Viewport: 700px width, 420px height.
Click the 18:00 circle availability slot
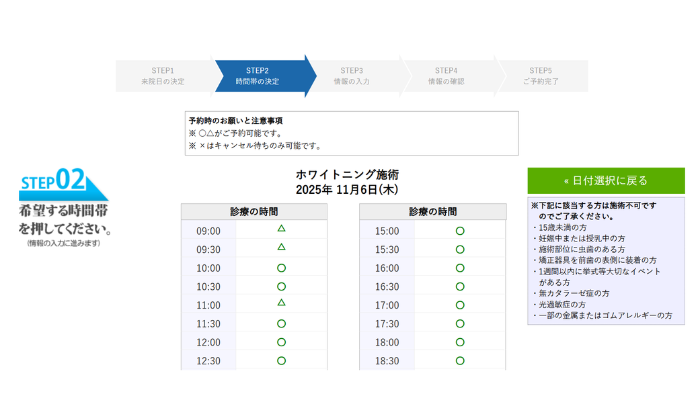coord(460,342)
